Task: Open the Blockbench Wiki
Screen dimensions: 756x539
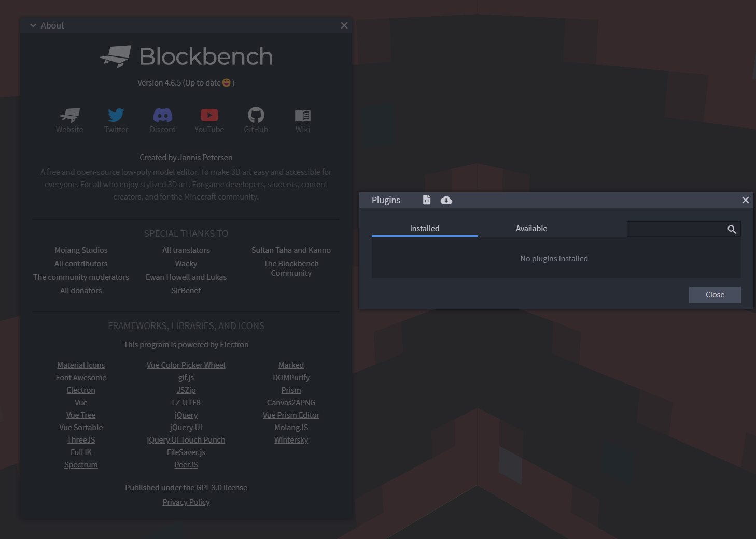Action: tap(302, 120)
